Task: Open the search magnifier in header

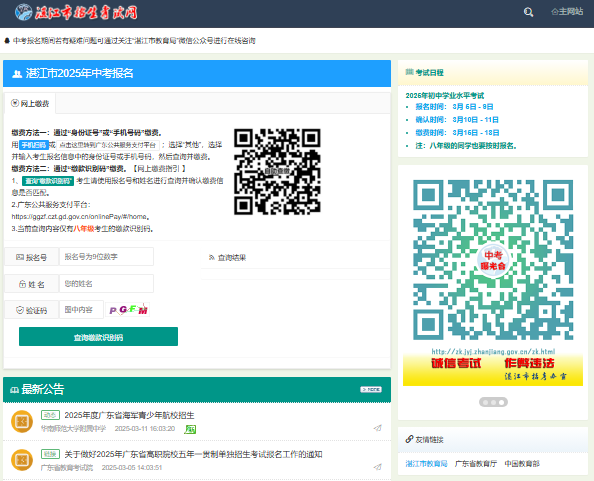Action: tap(528, 12)
